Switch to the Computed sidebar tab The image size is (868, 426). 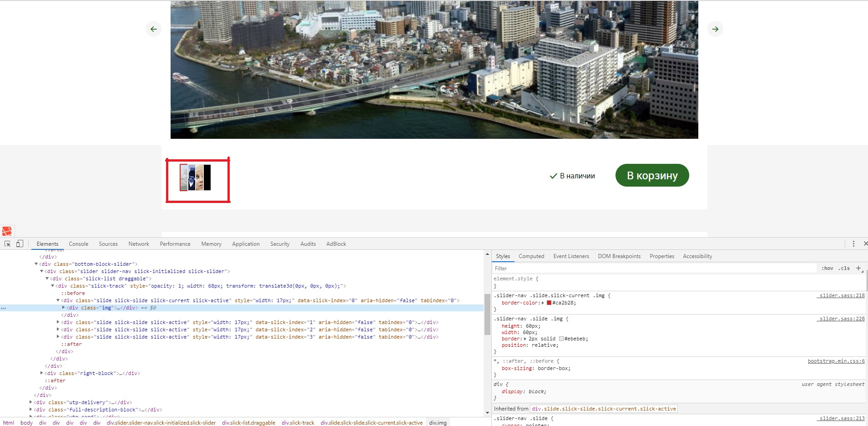tap(531, 256)
